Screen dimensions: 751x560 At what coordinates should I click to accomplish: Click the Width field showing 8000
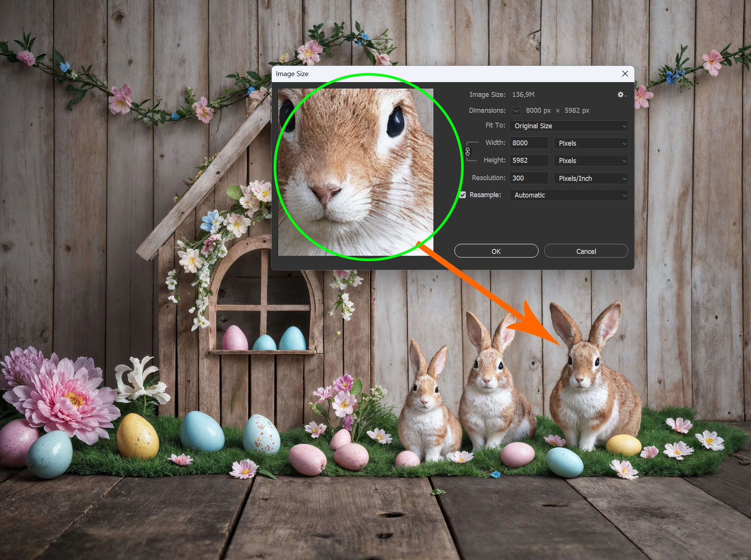coord(528,143)
